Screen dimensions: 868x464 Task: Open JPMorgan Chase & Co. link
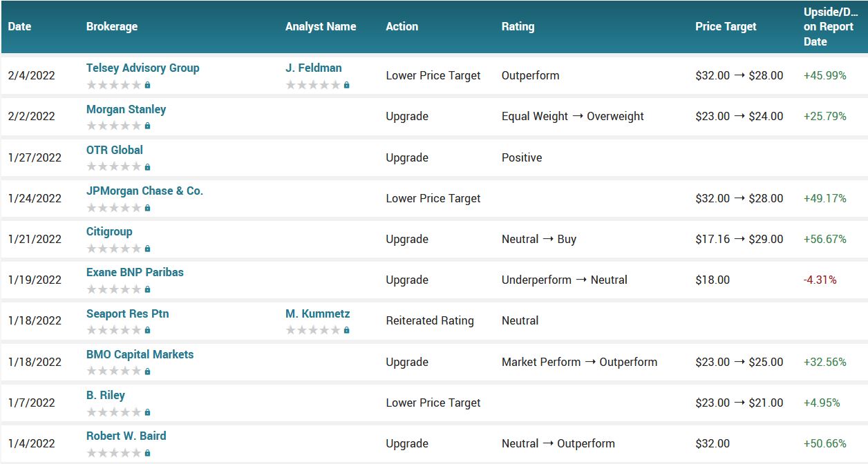(144, 191)
